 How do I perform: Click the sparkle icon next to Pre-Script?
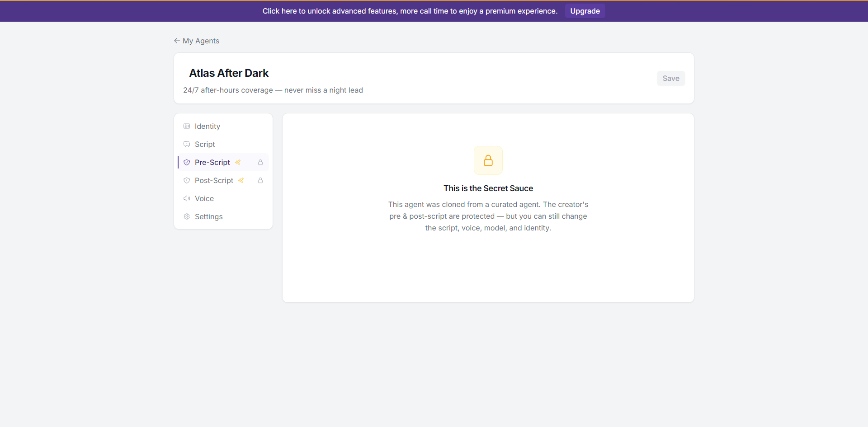238,162
